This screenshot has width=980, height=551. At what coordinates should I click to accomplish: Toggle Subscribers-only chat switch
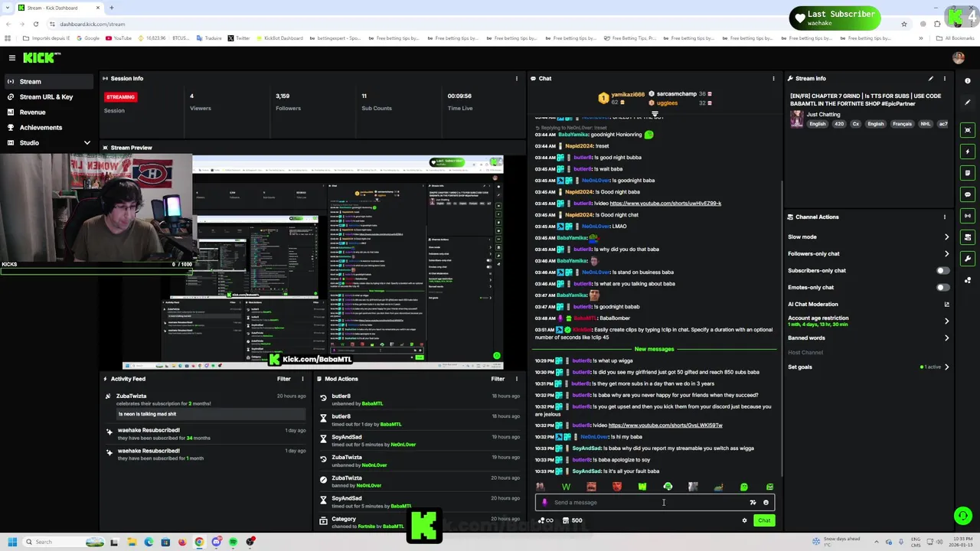pyautogui.click(x=942, y=270)
